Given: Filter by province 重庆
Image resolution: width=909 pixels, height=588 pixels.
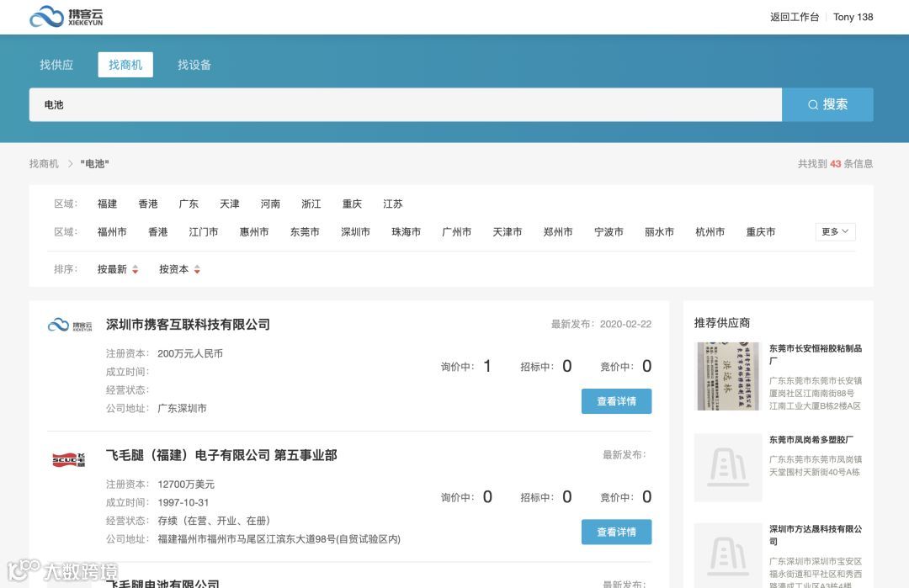Looking at the screenshot, I should tap(352, 204).
